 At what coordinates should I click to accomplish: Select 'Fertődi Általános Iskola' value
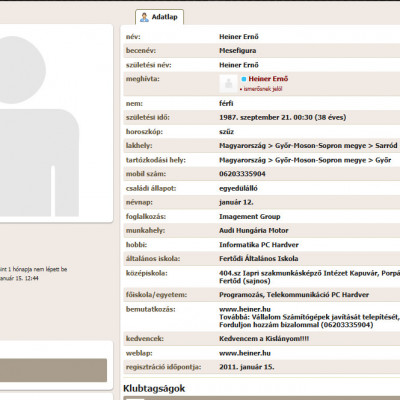coord(259,258)
